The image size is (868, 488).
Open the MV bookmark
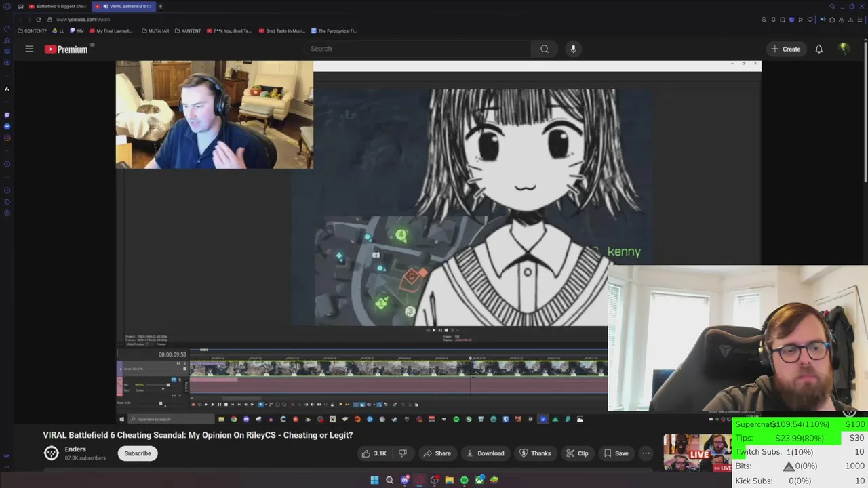(x=77, y=30)
